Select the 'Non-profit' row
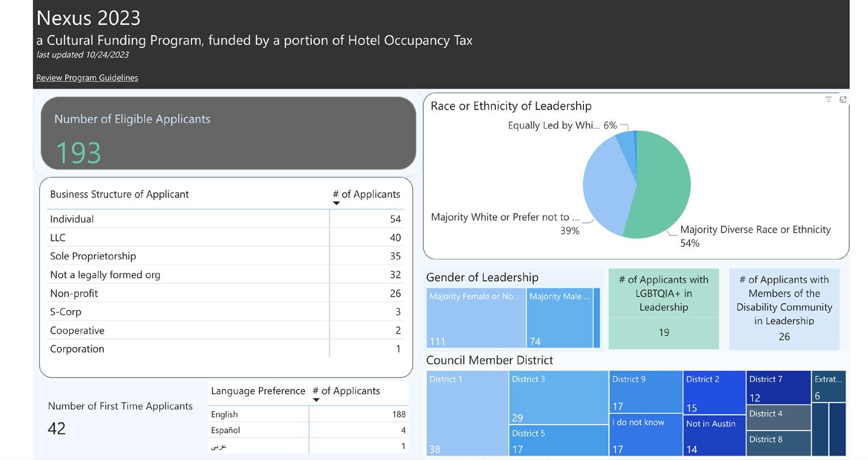 pos(225,293)
